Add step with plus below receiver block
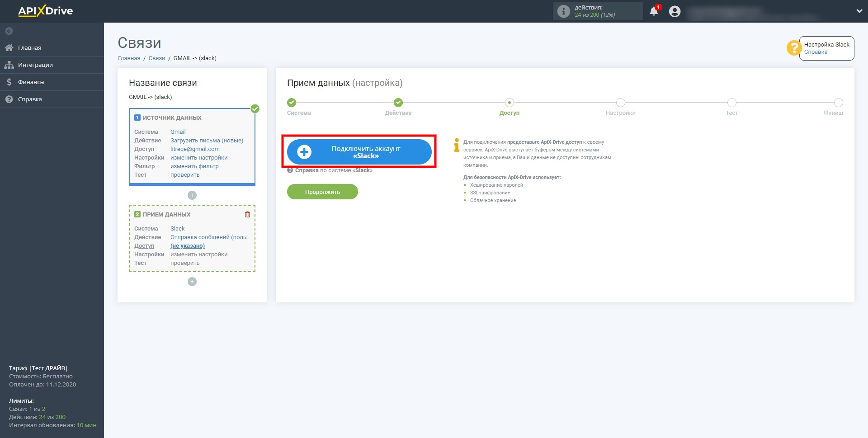This screenshot has height=438, width=868. pos(192,282)
